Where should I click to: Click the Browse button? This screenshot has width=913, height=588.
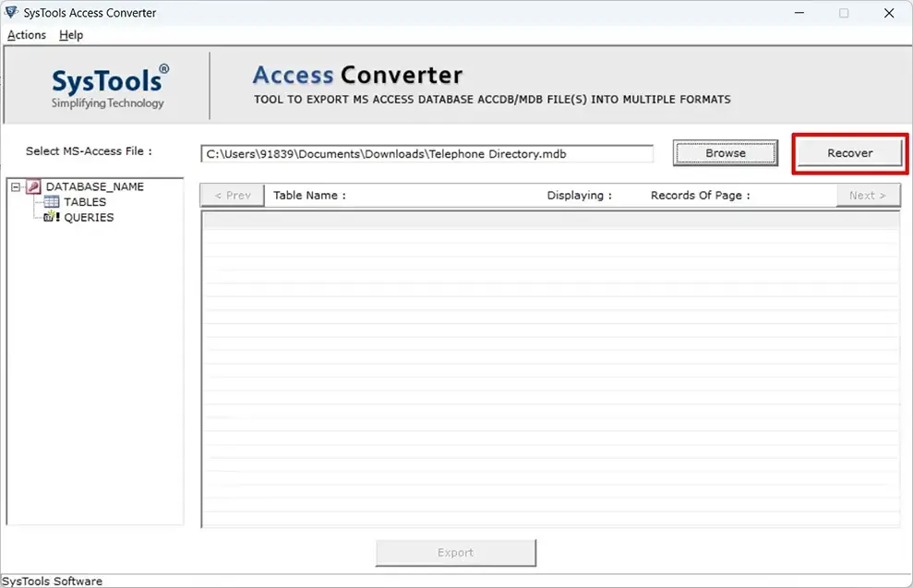click(726, 153)
